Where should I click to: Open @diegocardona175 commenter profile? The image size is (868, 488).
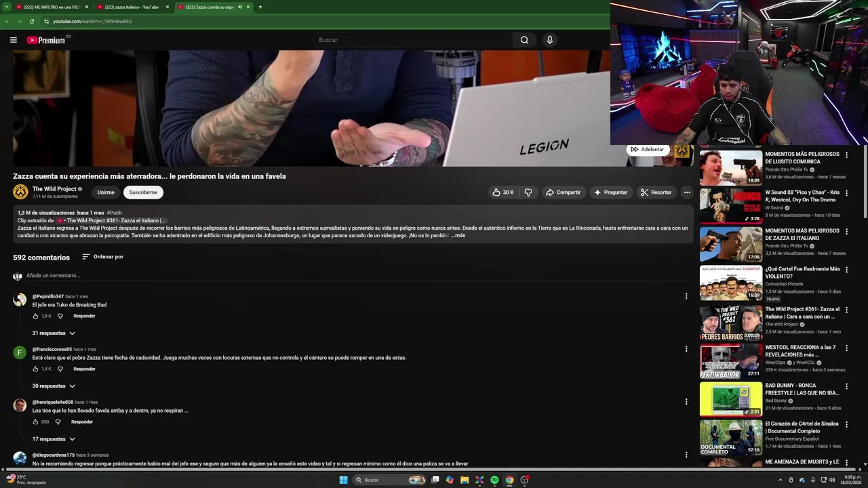pyautogui.click(x=54, y=455)
